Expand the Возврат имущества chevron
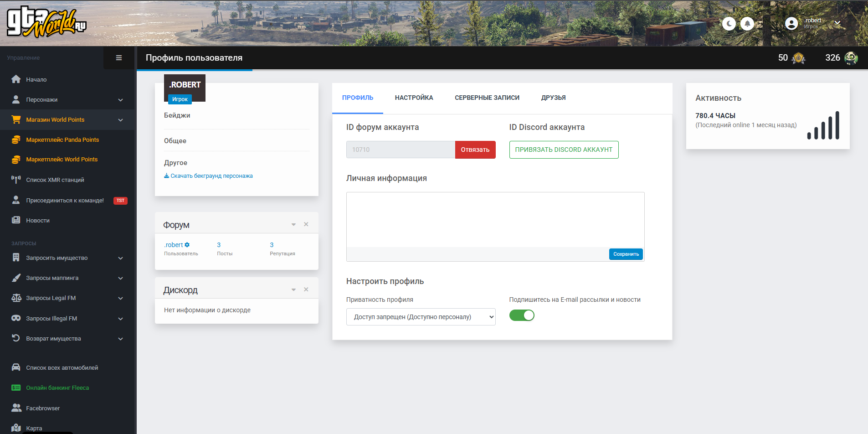The height and width of the screenshot is (434, 868). [121, 339]
